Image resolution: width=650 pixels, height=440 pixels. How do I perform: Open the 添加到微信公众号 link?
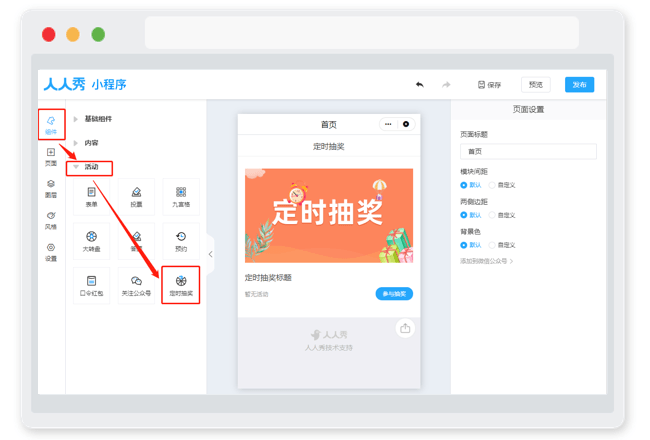pos(487,261)
